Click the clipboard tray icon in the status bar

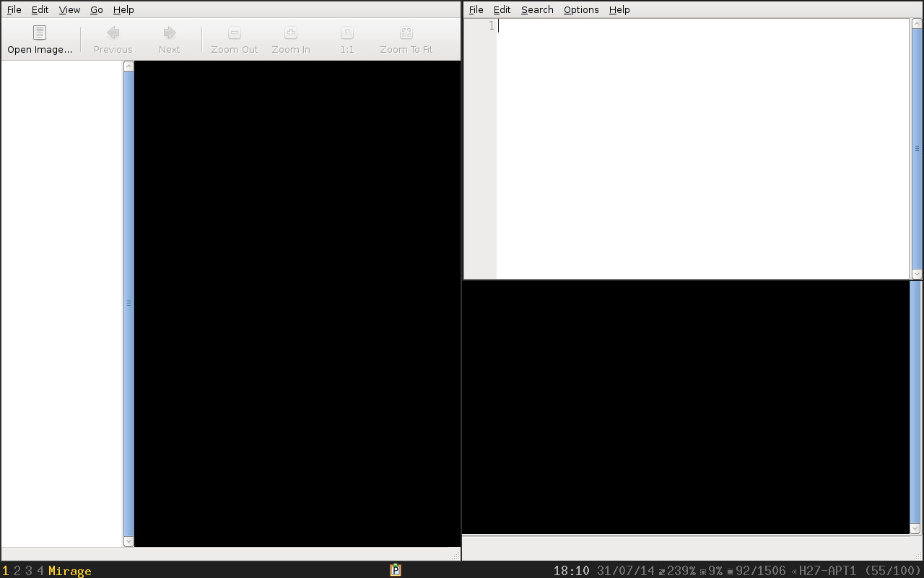(395, 570)
